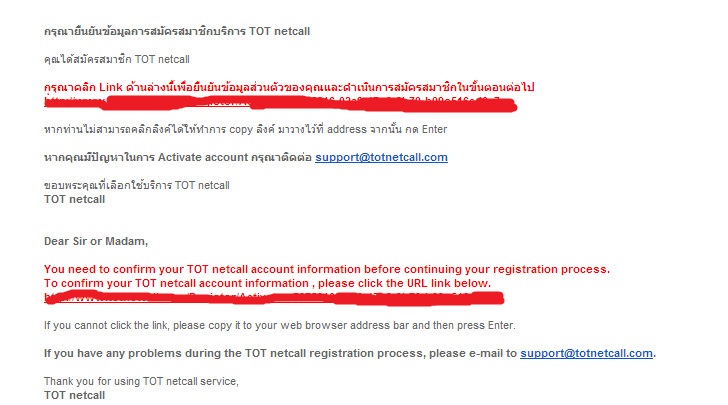Click the line 'คุณได้สมัครสมาชิก TOT netcall'
This screenshot has width=728, height=405.
117,59
